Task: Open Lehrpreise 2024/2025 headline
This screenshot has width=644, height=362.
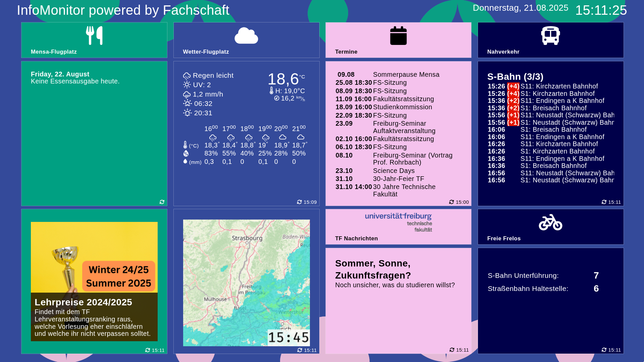Action: [83, 302]
